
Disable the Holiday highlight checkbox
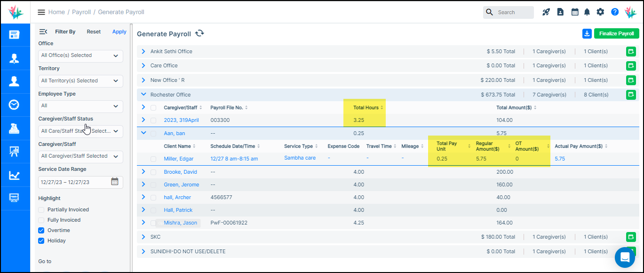point(41,241)
